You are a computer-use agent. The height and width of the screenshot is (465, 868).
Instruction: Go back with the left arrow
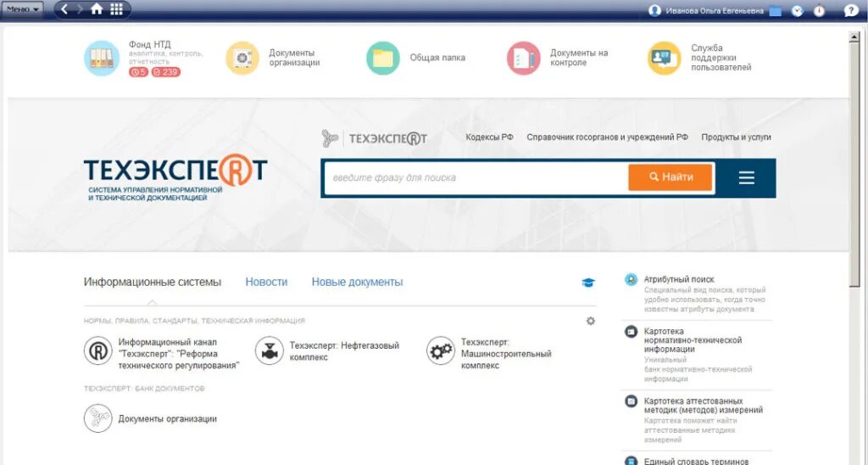[x=64, y=8]
